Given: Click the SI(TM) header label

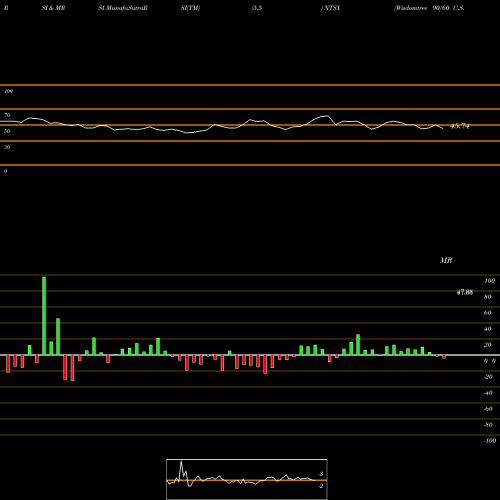Looking at the screenshot, I should point(190,8).
